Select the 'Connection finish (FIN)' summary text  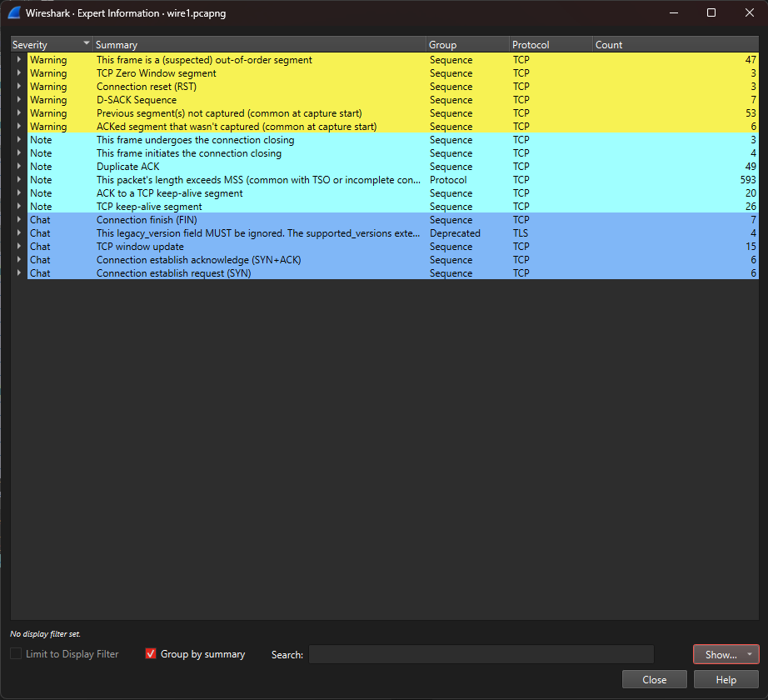(147, 219)
